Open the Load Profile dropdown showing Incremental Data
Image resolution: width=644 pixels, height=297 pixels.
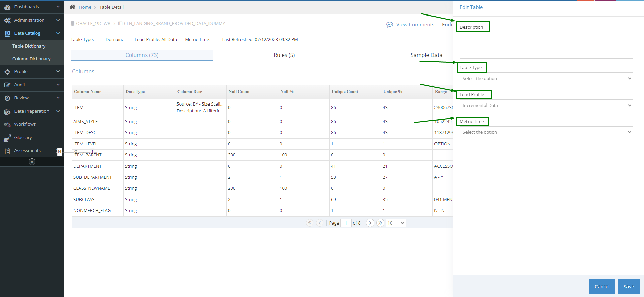tap(546, 105)
